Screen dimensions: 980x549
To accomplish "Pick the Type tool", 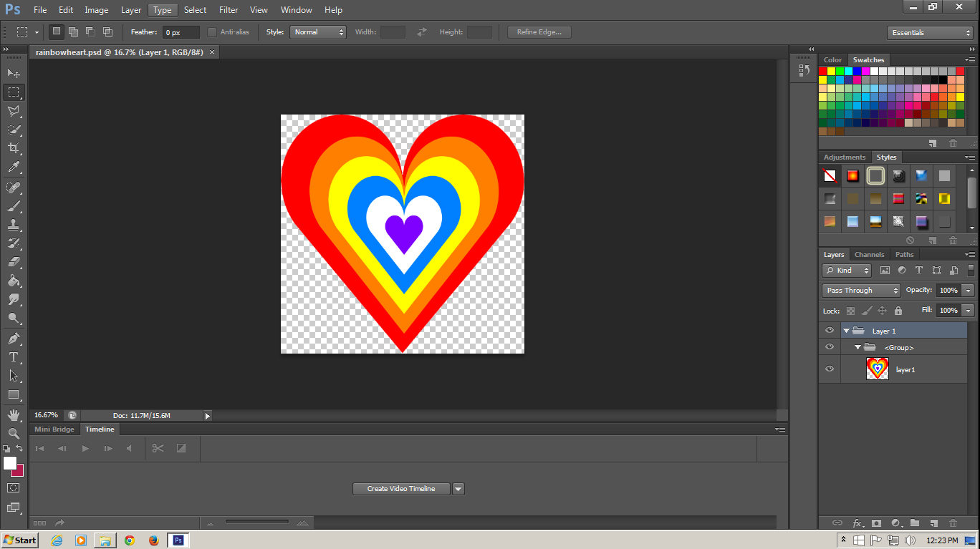I will [13, 356].
